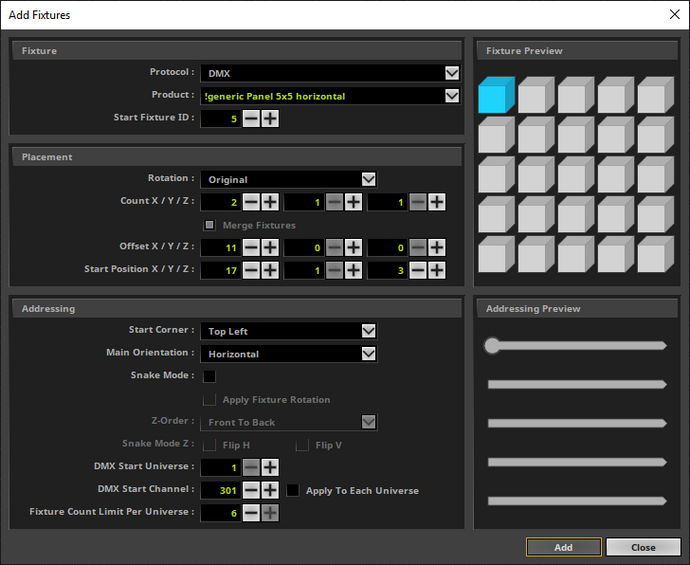Click the Count Z value field
This screenshot has width=690, height=565.
click(387, 202)
